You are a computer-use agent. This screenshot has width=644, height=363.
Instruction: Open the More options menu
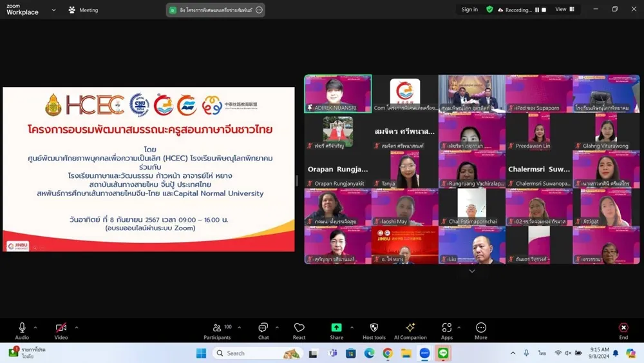coord(480,331)
